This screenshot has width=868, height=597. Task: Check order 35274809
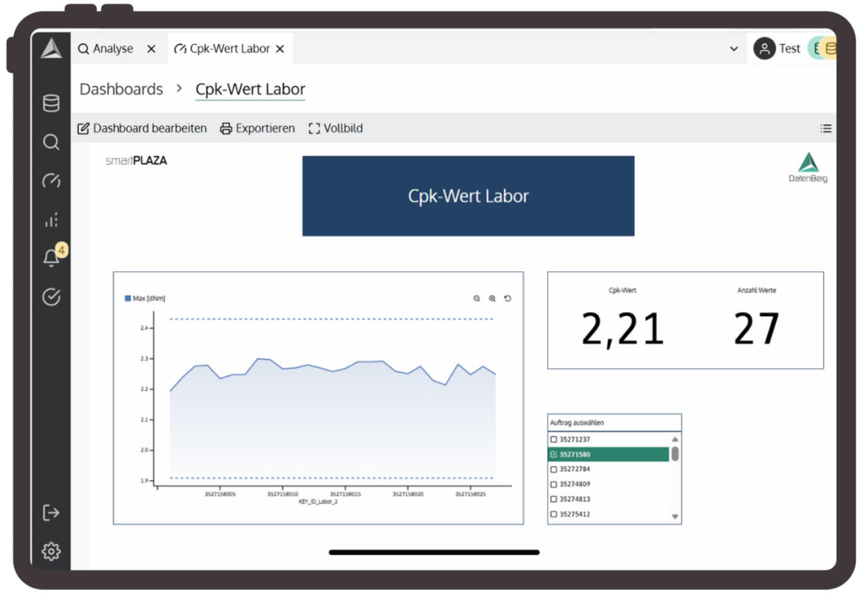click(x=553, y=484)
